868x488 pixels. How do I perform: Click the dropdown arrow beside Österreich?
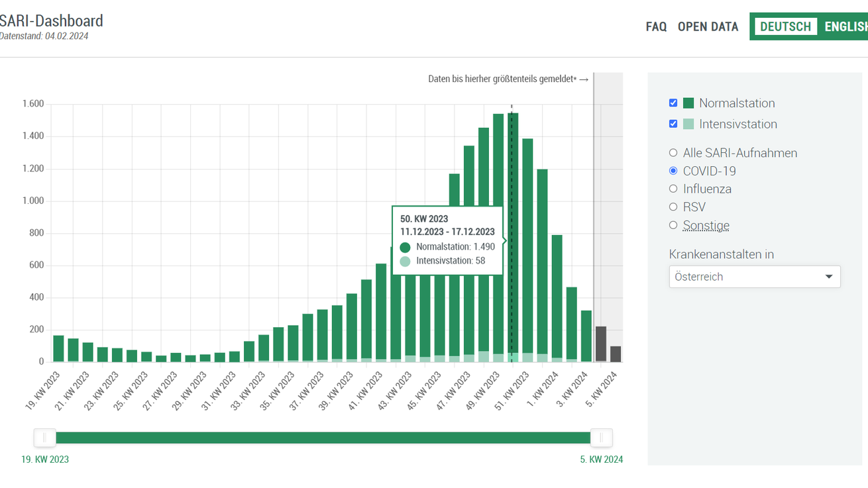(828, 277)
